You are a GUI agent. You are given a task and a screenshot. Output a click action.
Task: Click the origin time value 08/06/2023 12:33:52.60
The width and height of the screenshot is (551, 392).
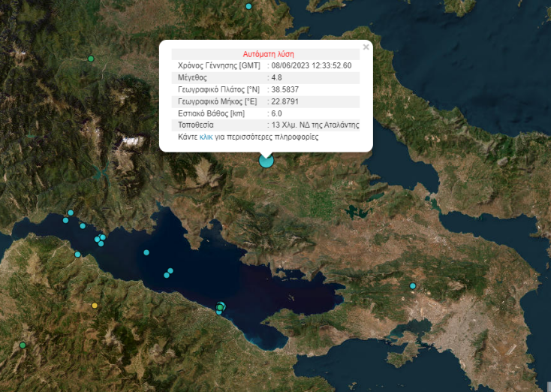click(x=312, y=65)
